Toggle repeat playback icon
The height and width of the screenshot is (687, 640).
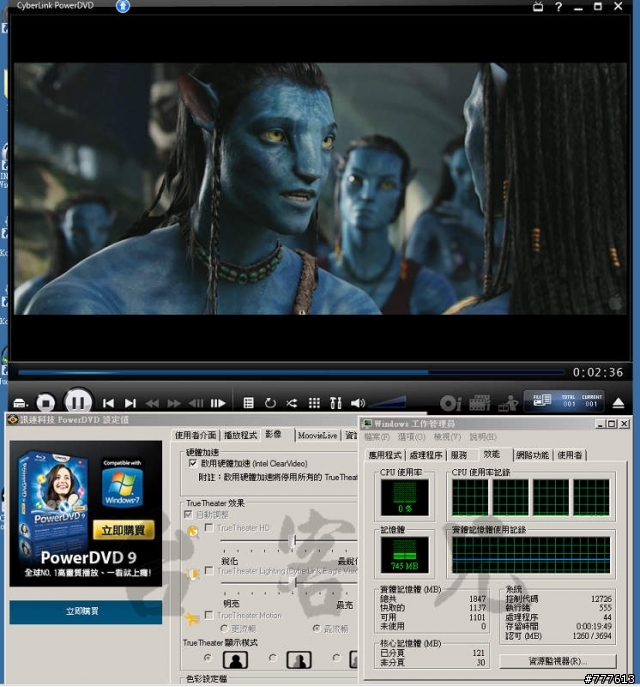click(270, 403)
